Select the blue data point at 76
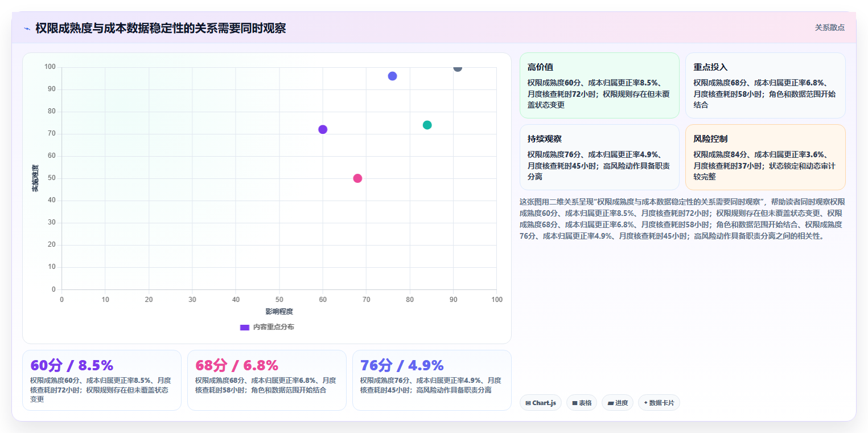This screenshot has width=868, height=433. pyautogui.click(x=392, y=76)
